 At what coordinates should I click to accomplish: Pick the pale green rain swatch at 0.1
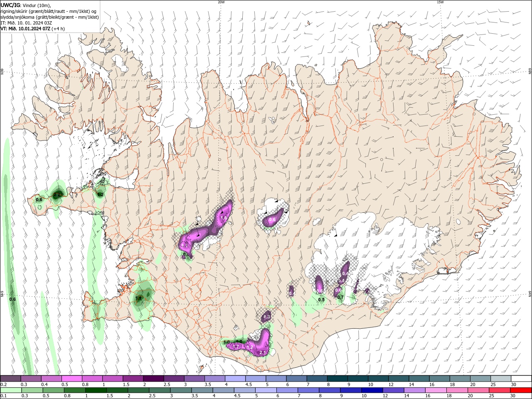click(x=10, y=390)
